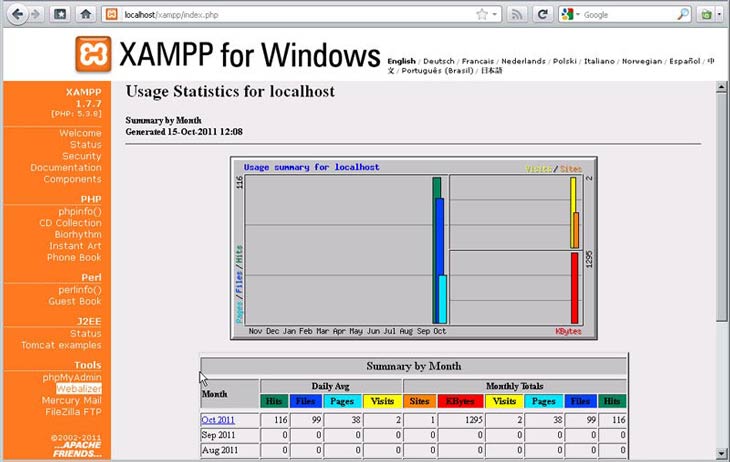Open the Phone Book demo

[x=74, y=258]
